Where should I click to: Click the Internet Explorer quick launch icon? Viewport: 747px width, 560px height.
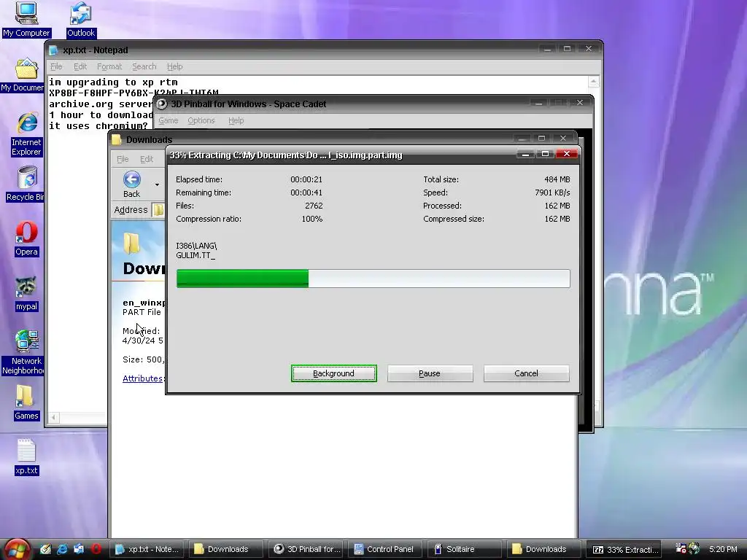(63, 549)
